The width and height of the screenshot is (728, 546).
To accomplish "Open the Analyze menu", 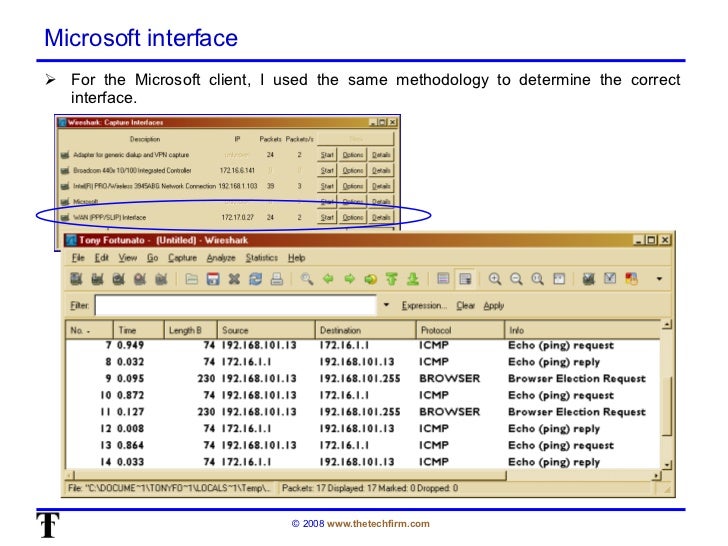I will (x=221, y=258).
